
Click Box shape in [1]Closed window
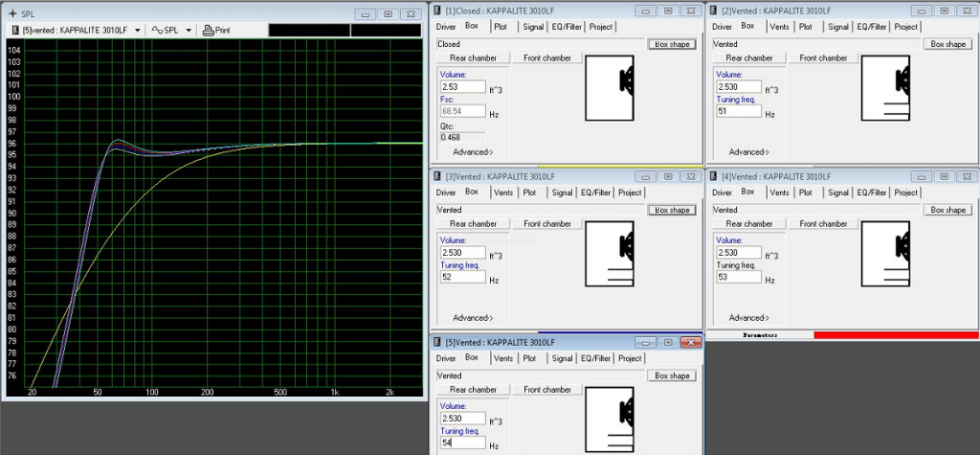[672, 44]
